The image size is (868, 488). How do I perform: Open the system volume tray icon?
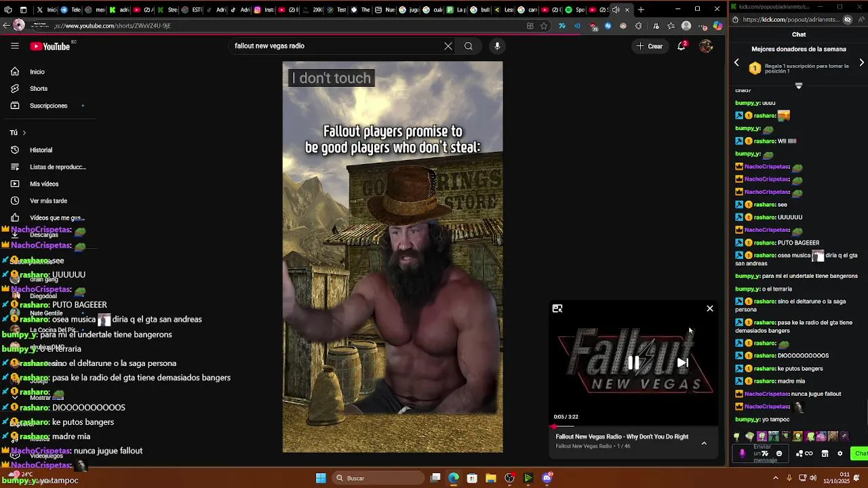[814, 478]
